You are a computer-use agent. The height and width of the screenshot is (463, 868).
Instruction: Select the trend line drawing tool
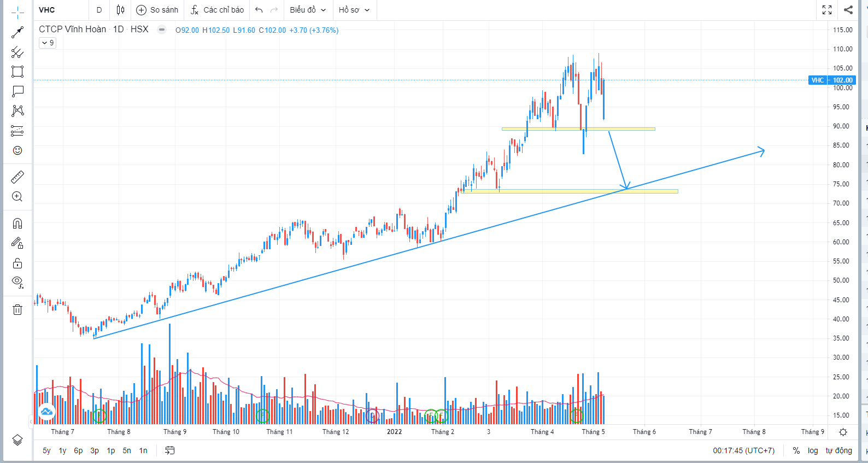(17, 32)
